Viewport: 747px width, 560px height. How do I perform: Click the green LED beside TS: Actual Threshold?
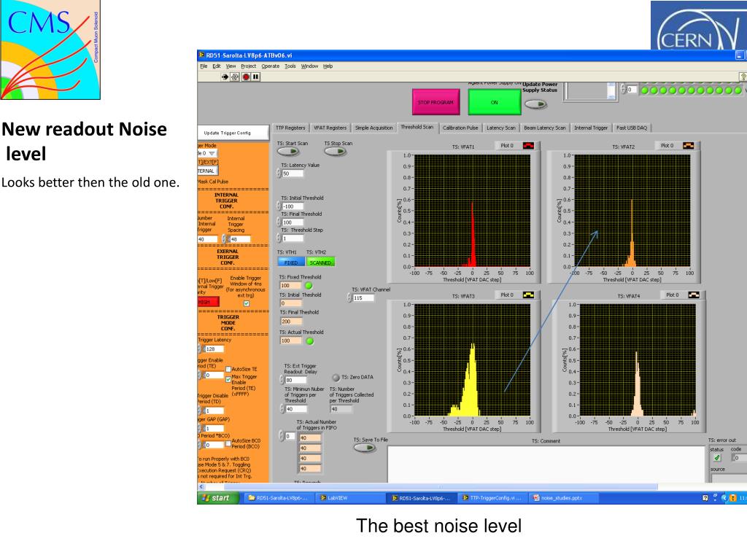click(x=309, y=341)
